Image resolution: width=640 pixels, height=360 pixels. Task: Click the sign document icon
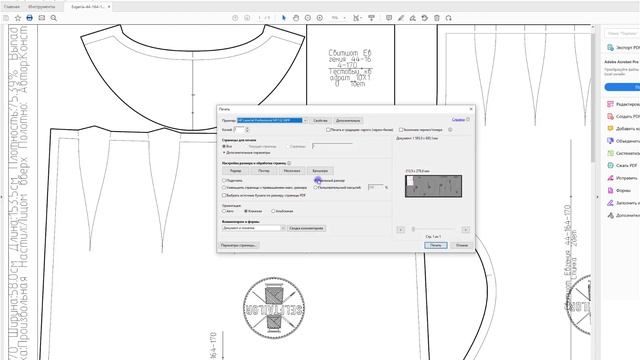coord(413,18)
